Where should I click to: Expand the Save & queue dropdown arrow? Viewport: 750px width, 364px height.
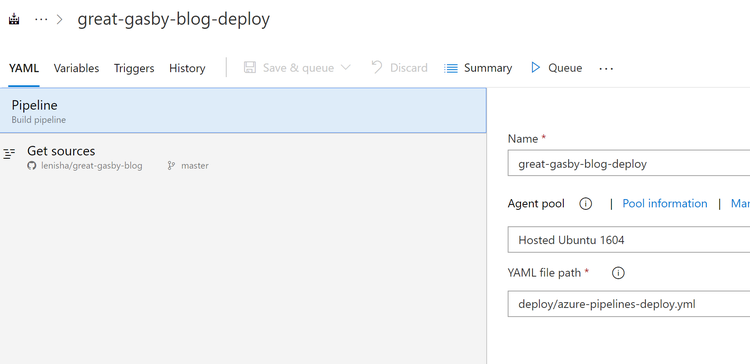tap(345, 67)
